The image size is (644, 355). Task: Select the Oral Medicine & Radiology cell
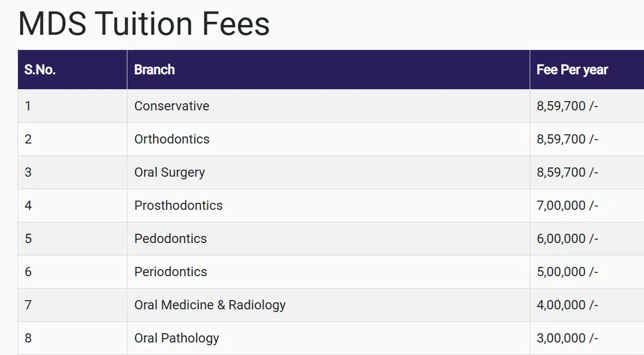[210, 305]
